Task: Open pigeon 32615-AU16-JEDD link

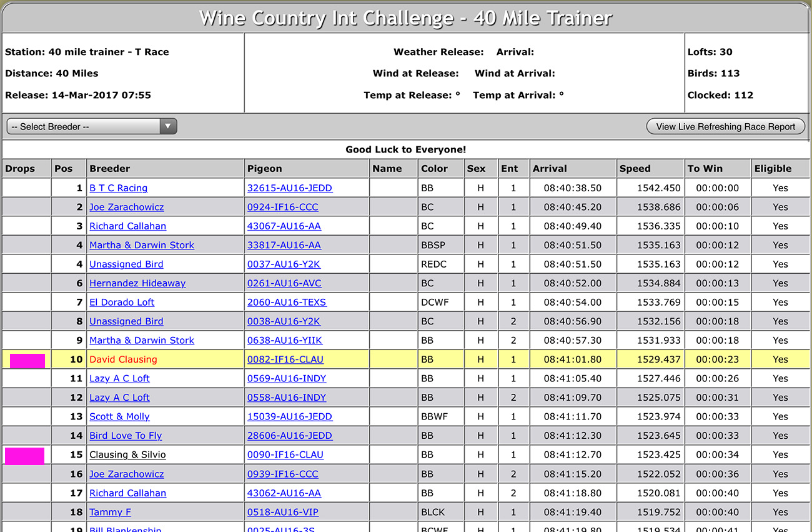Action: point(289,188)
